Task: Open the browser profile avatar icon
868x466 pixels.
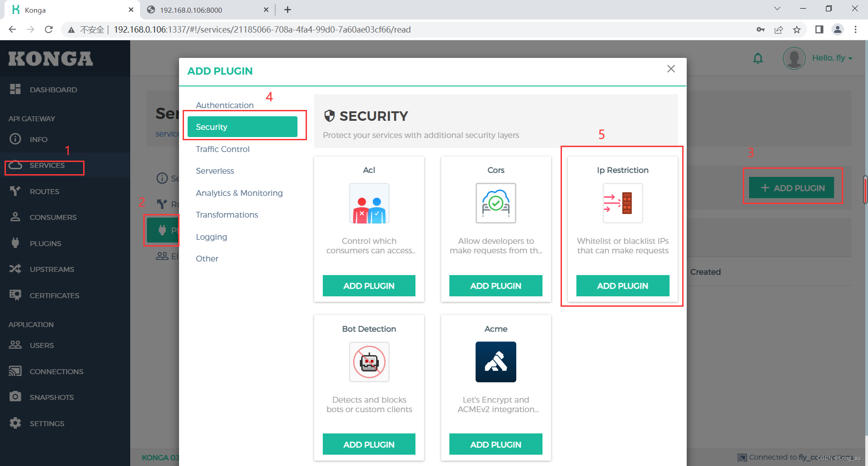Action: click(838, 29)
